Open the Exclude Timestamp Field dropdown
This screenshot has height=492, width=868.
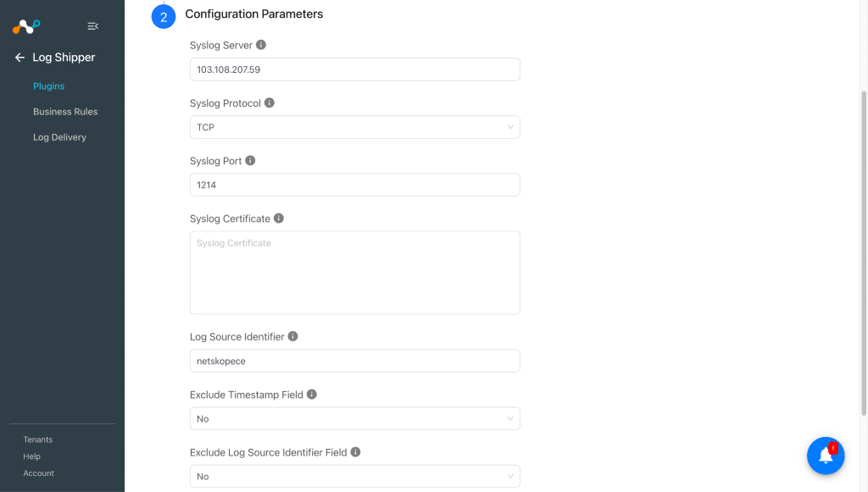355,418
